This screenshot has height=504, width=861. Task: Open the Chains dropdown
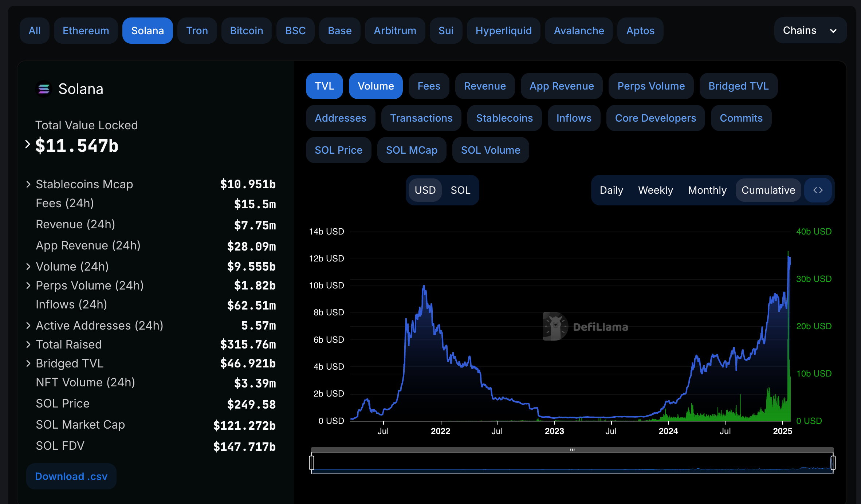click(810, 31)
